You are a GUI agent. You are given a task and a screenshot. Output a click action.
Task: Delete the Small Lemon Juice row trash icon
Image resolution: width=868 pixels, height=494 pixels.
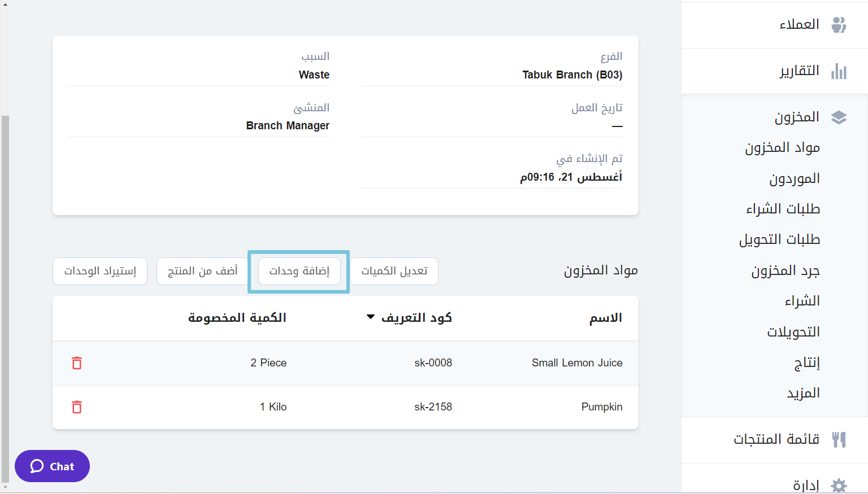76,363
